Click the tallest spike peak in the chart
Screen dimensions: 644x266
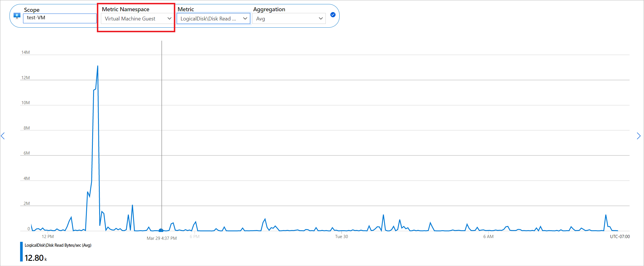[98, 66]
